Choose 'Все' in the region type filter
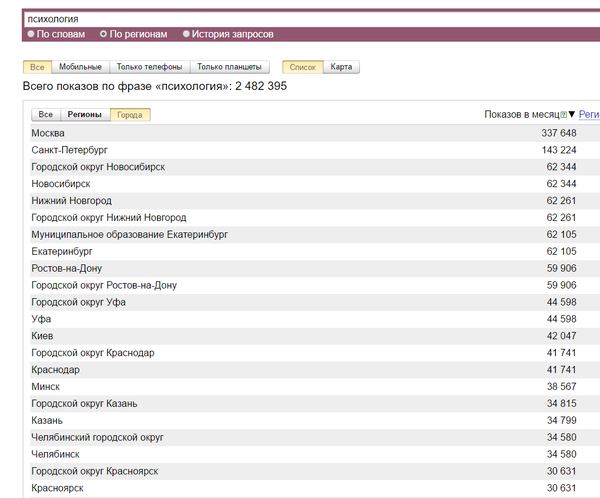 pyautogui.click(x=46, y=115)
